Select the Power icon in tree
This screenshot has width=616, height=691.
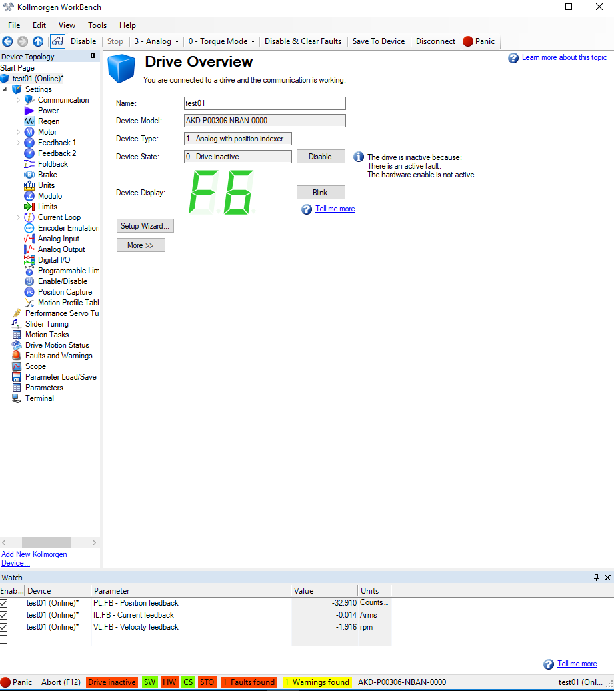(29, 111)
